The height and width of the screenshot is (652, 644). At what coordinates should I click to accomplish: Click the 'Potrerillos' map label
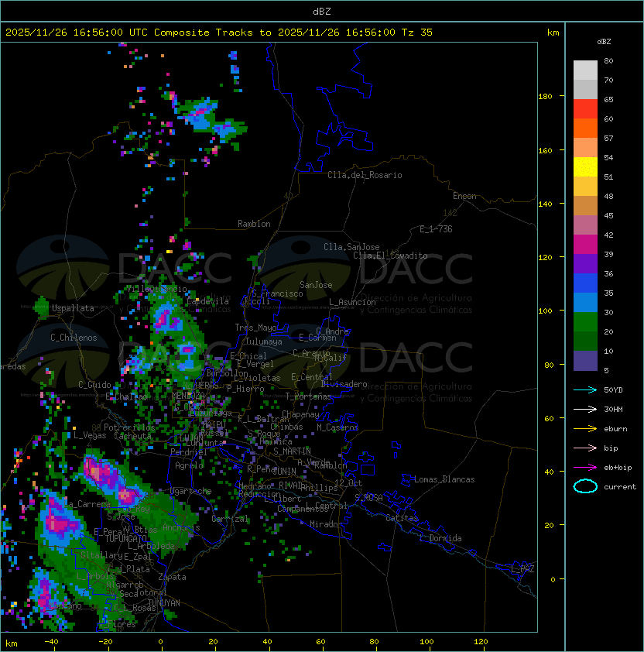(129, 427)
